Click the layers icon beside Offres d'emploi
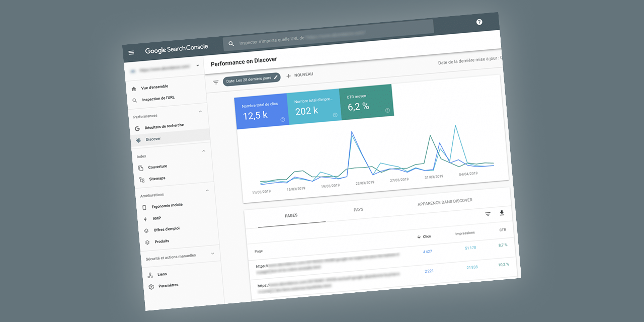This screenshot has height=322, width=644. [146, 231]
